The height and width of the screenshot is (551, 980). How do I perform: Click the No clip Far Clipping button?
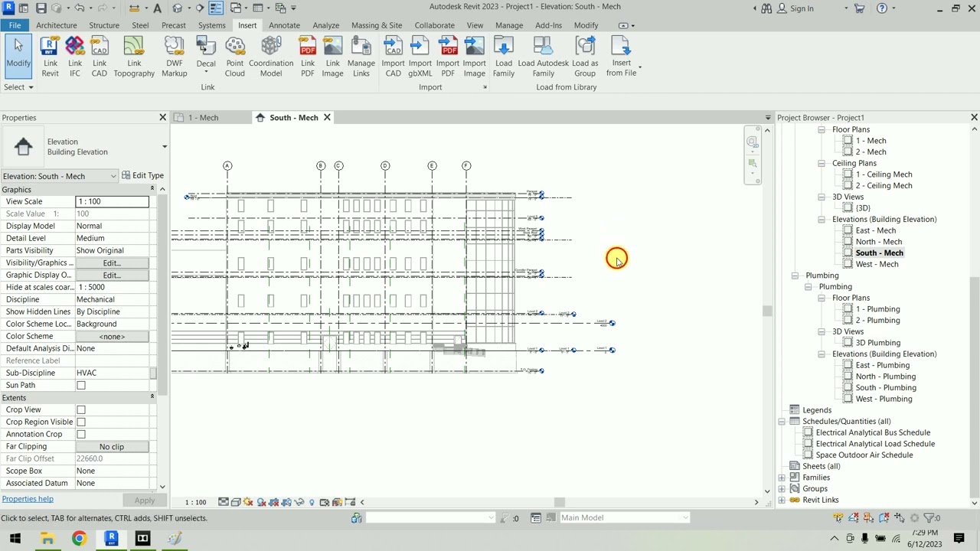tap(112, 447)
